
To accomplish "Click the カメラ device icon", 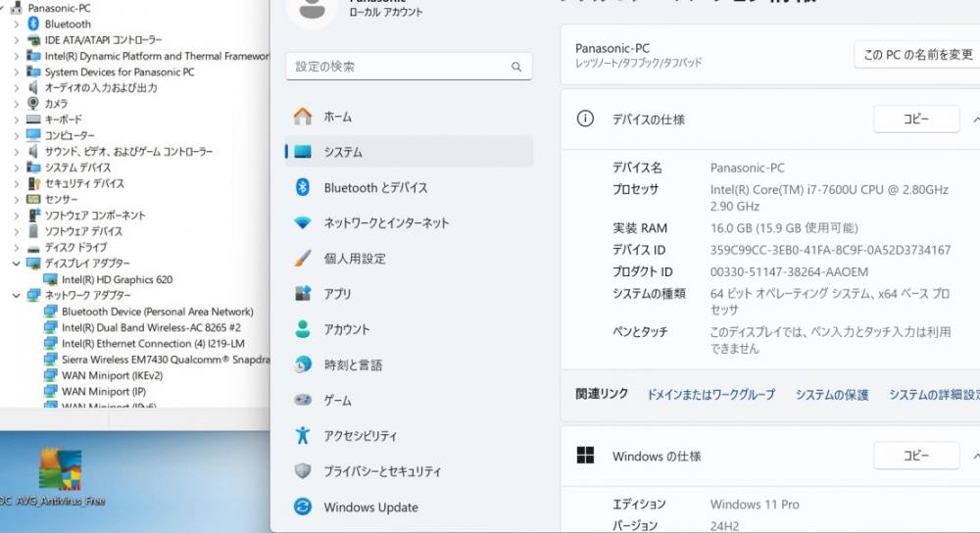I will point(33,103).
